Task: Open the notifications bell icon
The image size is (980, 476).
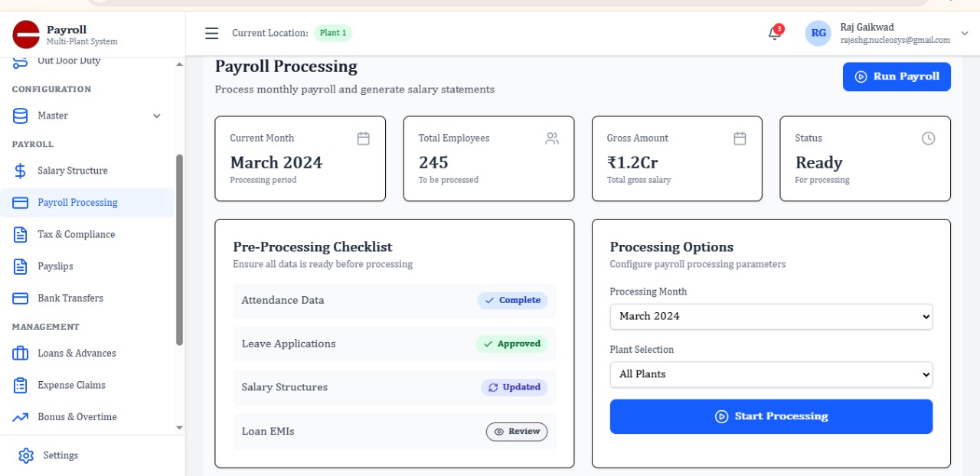Action: (x=775, y=33)
